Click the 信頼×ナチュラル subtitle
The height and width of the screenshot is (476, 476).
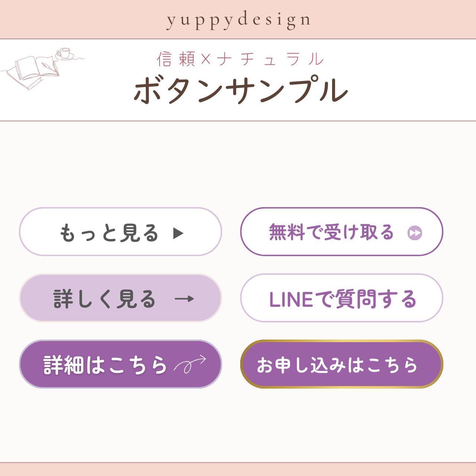click(x=241, y=59)
